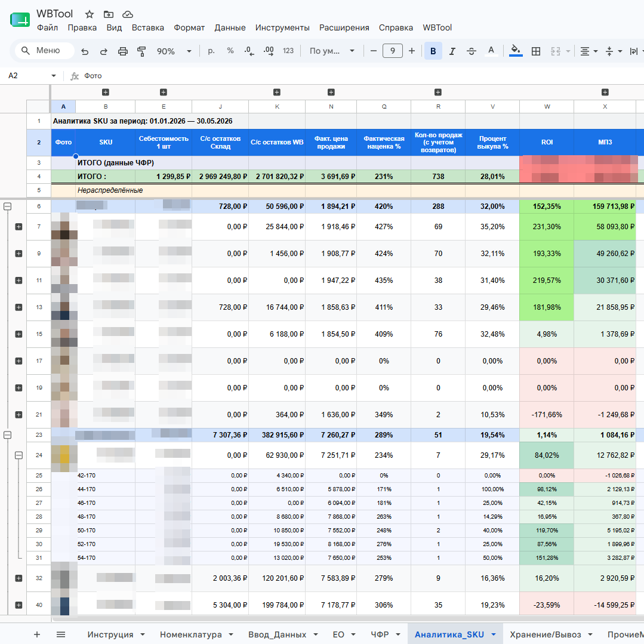
Task: Open the Файл menu
Action: click(47, 27)
